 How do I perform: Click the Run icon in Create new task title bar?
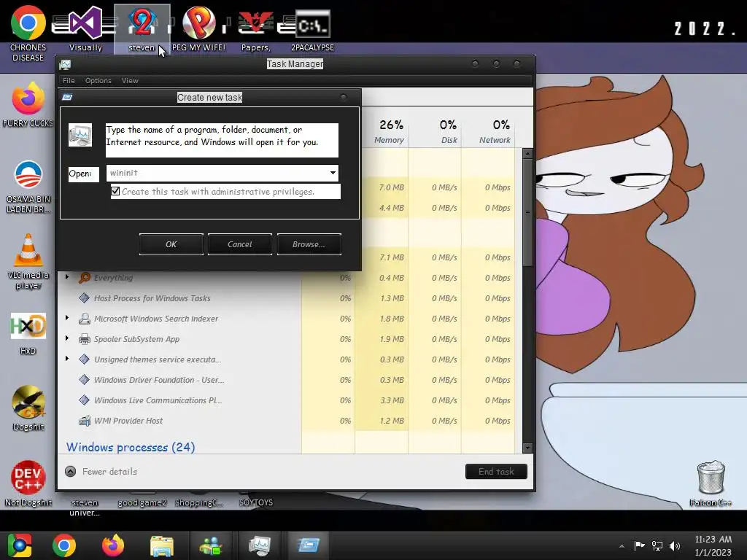click(x=67, y=97)
